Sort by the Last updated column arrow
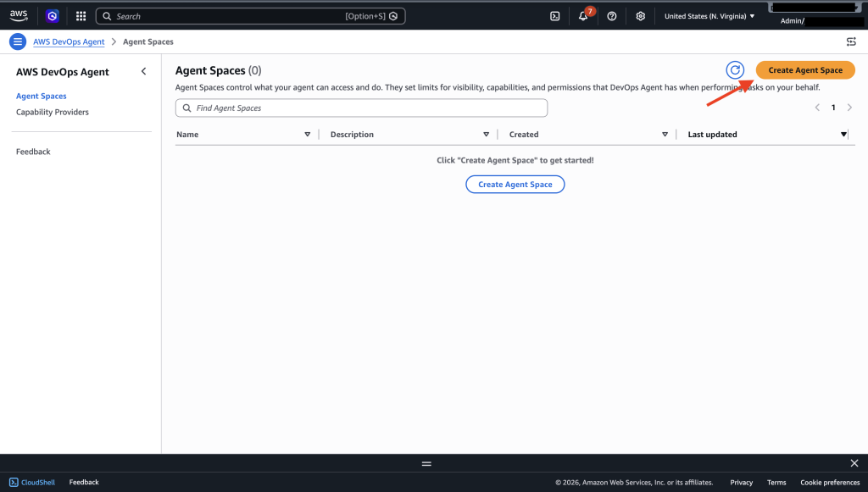 (x=843, y=135)
